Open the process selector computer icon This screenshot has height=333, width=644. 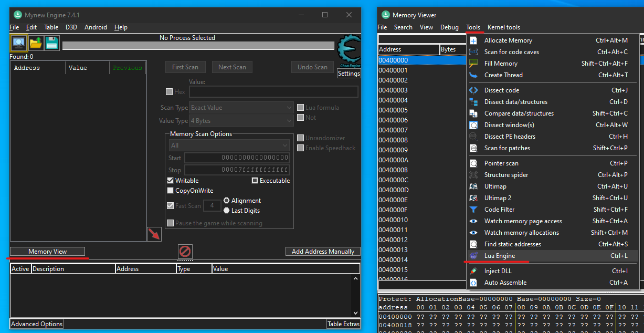pos(18,43)
